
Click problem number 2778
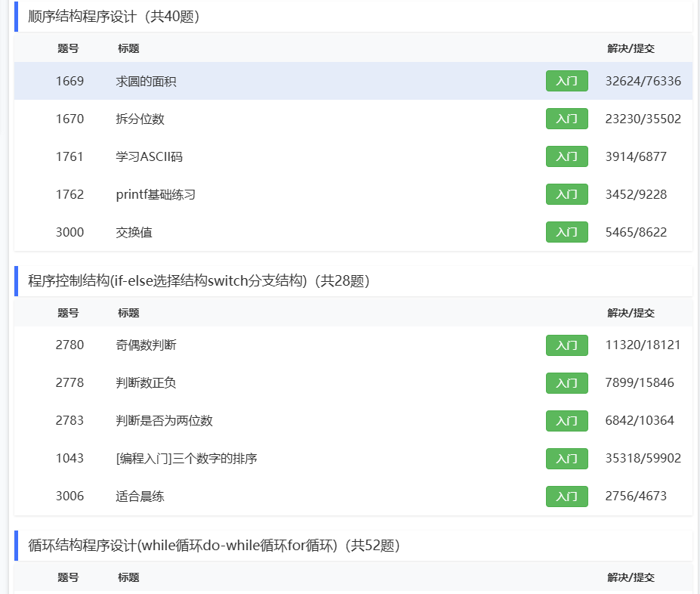click(x=69, y=382)
